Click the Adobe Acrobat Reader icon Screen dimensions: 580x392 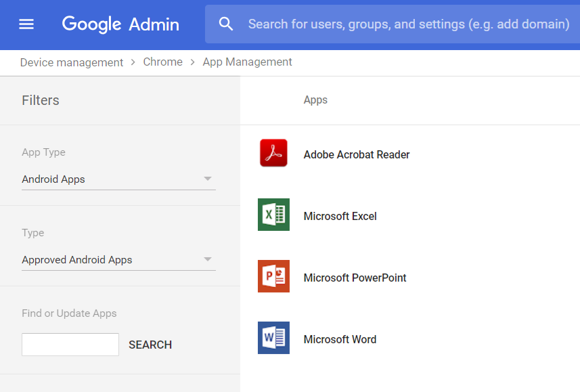coord(273,153)
